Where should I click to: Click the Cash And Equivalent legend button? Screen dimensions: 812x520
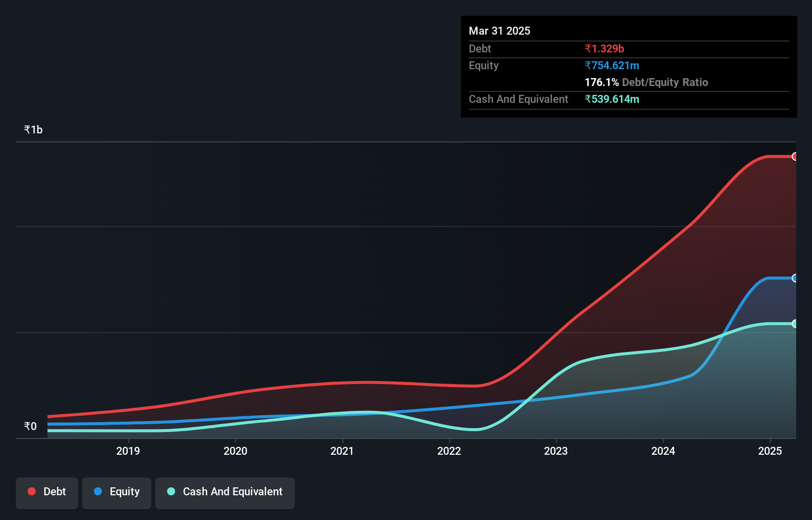(225, 491)
